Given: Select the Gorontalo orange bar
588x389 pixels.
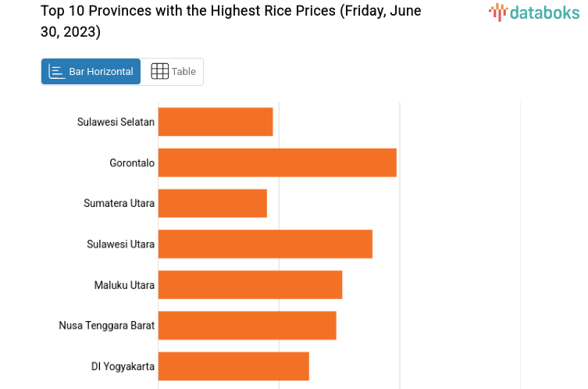Looking at the screenshot, I should [x=277, y=162].
